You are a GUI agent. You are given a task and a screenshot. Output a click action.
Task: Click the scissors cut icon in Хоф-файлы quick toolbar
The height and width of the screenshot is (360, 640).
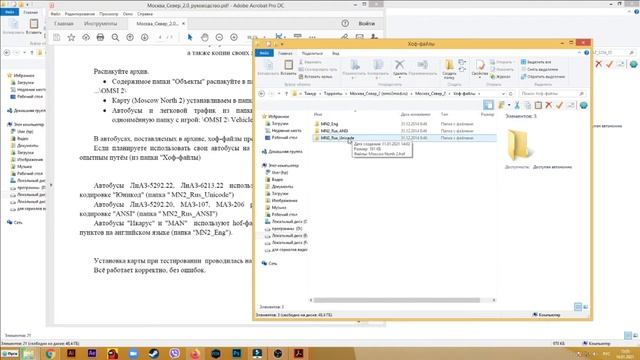pos(517,105)
